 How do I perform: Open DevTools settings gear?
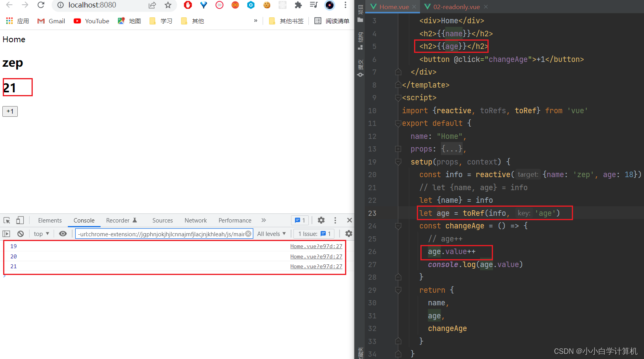point(321,220)
